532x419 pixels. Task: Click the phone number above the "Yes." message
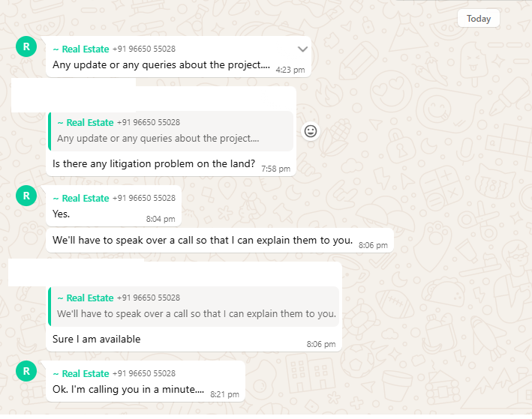[x=144, y=198]
